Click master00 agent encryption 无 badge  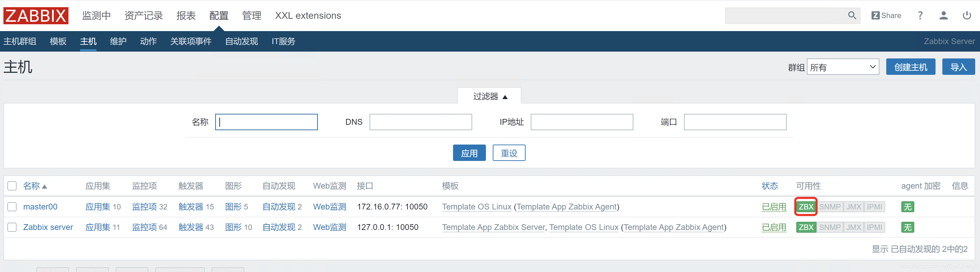(907, 207)
